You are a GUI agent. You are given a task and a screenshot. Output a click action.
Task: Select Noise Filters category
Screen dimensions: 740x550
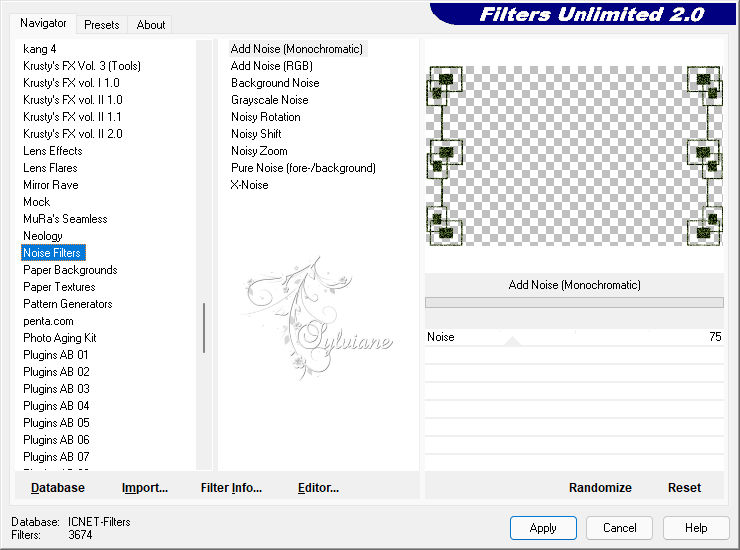53,253
